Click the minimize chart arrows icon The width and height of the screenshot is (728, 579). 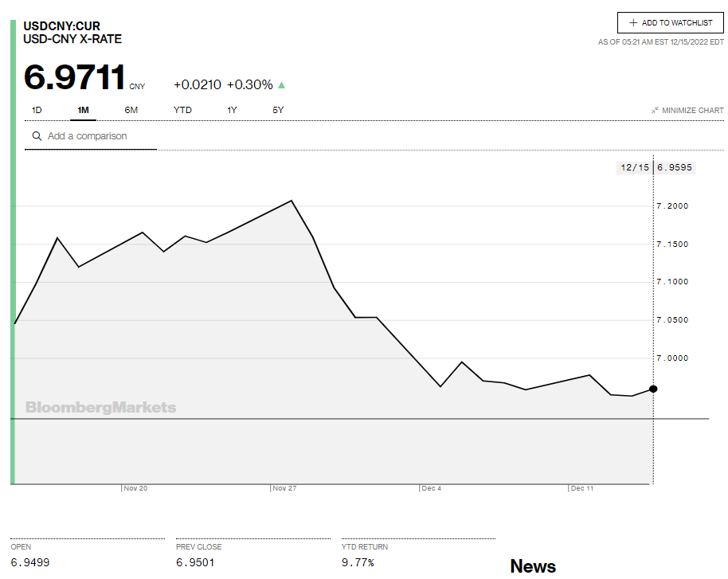click(655, 111)
